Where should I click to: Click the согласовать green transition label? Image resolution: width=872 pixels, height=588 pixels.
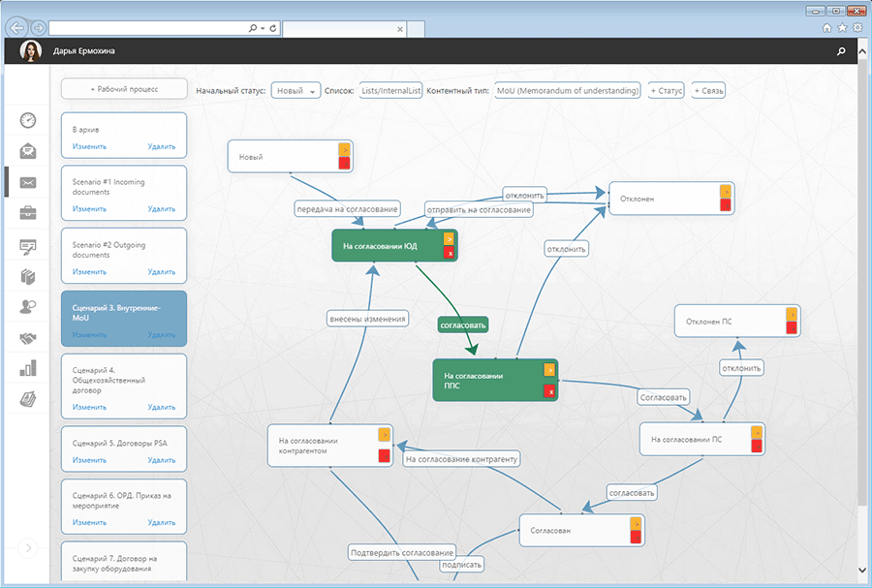[x=462, y=325]
